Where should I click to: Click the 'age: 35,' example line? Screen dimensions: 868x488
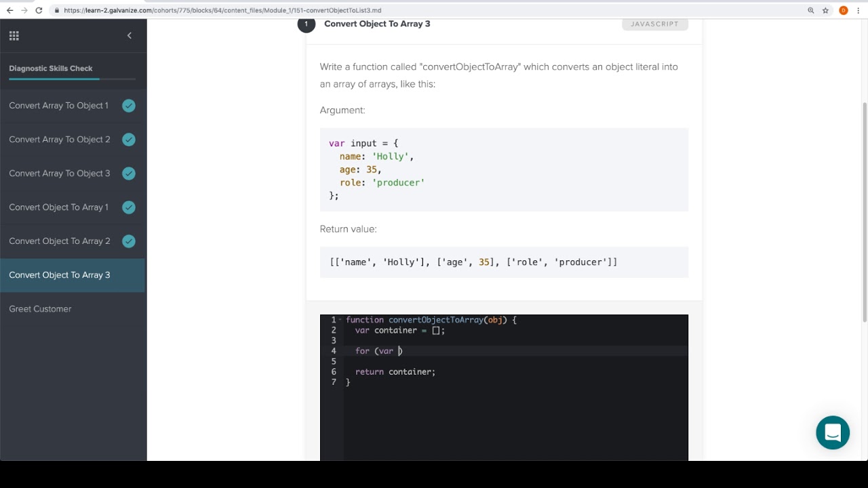point(361,169)
